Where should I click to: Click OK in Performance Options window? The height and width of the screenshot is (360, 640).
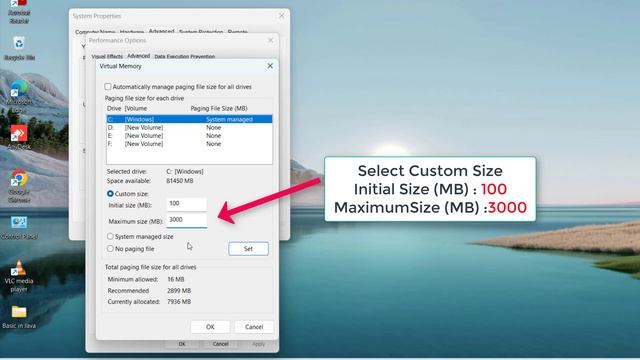tap(182, 344)
